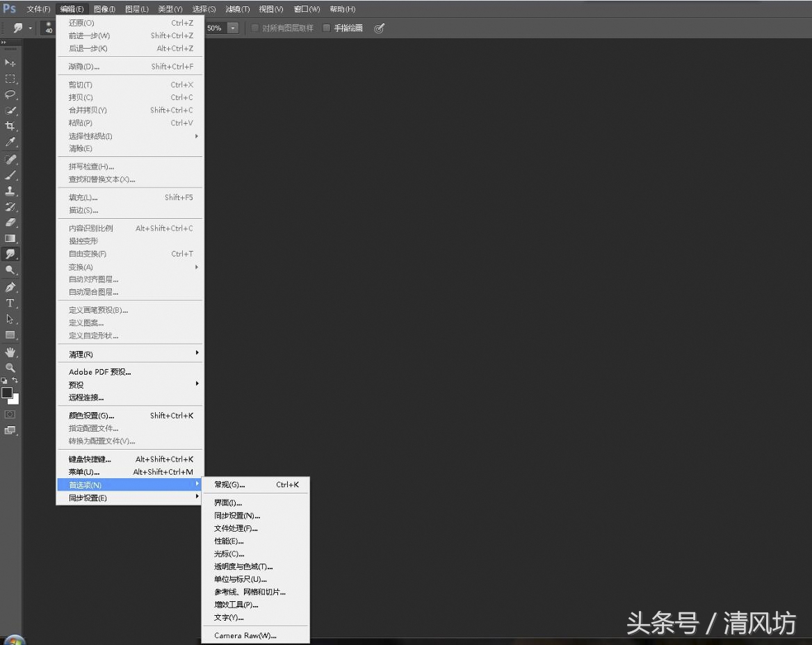Activate the Zoom tool
812x645 pixels.
10,367
